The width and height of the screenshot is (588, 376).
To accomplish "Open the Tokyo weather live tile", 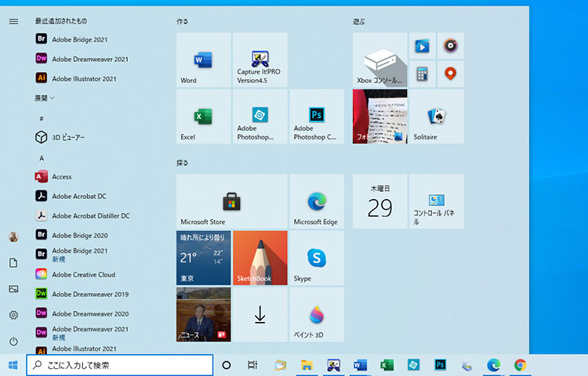I will pyautogui.click(x=203, y=258).
